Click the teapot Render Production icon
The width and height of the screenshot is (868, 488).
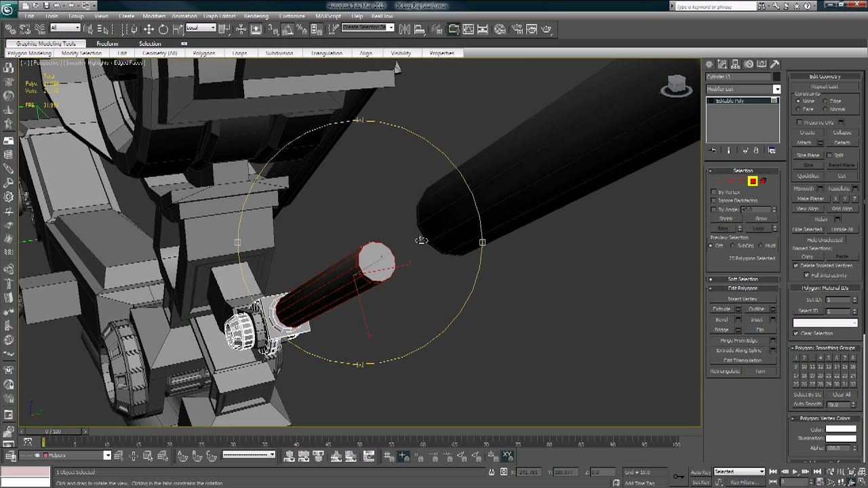[x=547, y=29]
